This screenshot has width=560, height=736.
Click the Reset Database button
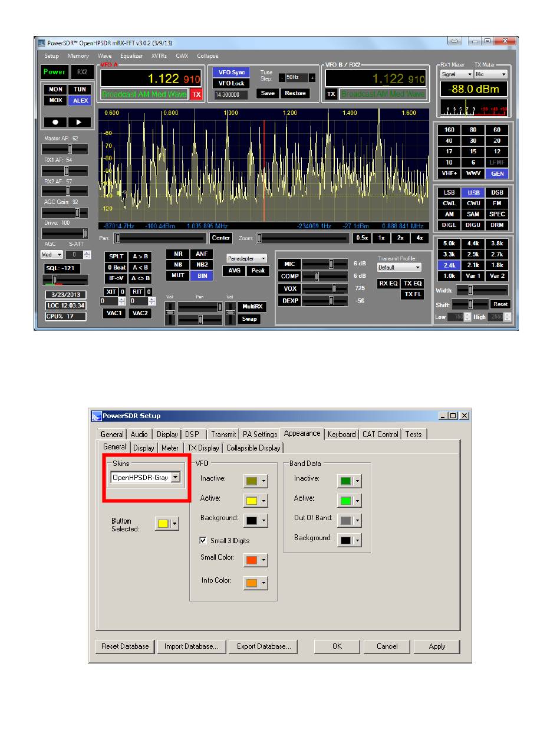[125, 646]
